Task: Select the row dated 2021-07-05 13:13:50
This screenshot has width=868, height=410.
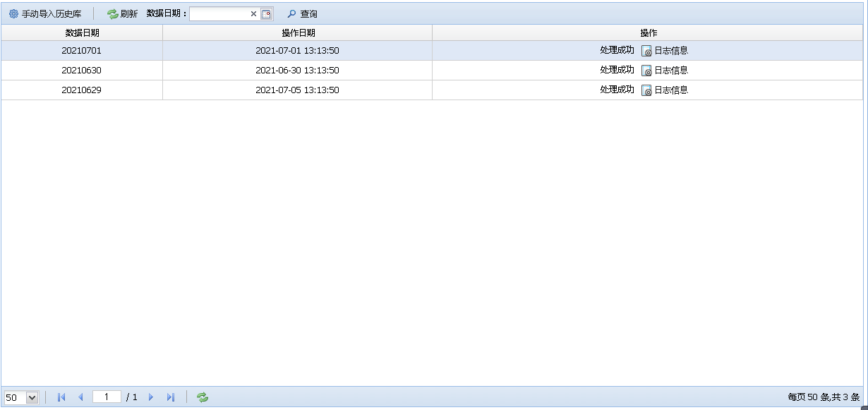Action: [x=297, y=90]
